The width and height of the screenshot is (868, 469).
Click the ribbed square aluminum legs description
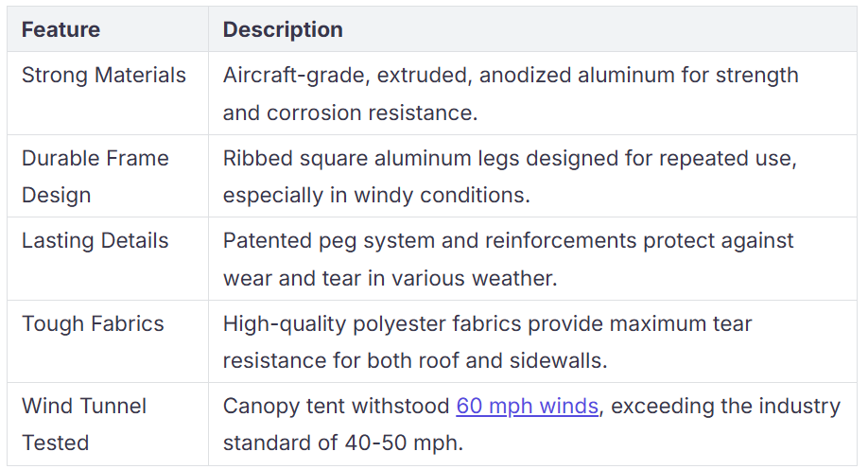(510, 158)
